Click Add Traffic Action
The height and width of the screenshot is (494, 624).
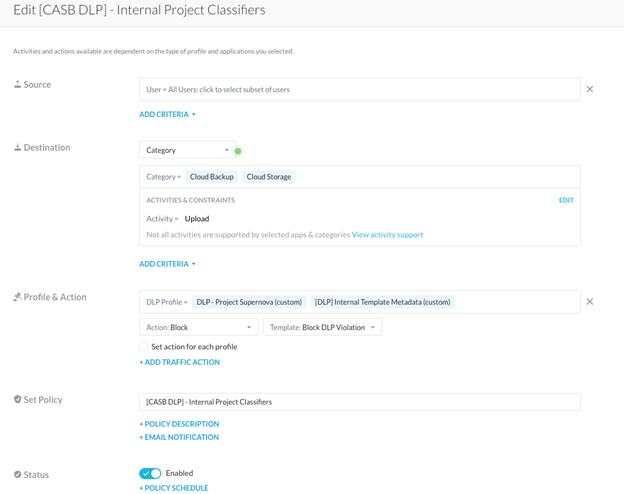(179, 362)
